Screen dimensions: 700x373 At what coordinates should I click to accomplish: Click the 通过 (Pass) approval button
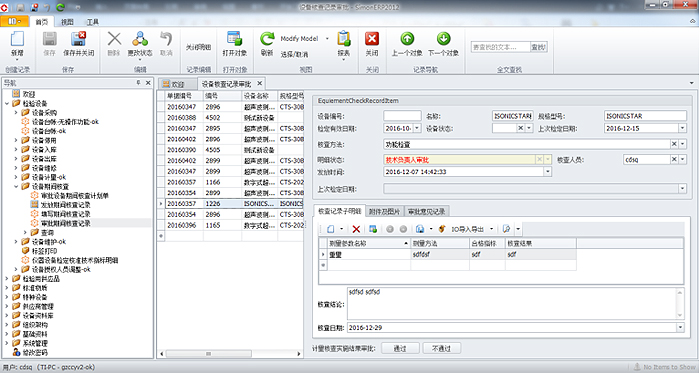[400, 348]
